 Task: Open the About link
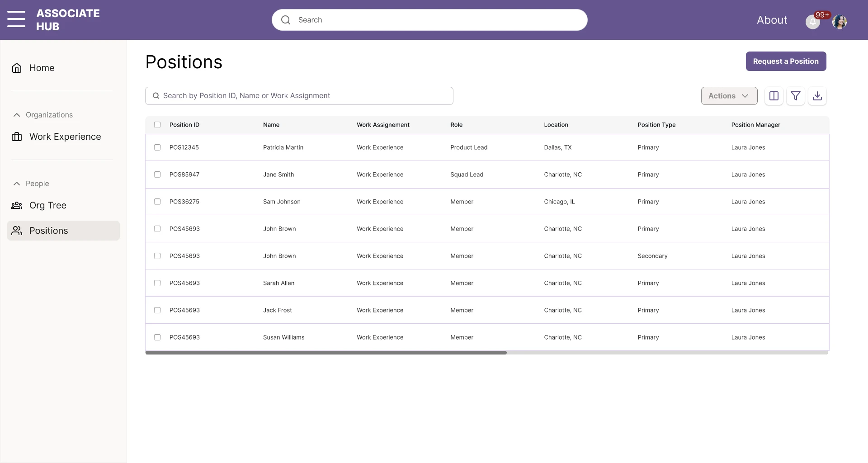pyautogui.click(x=772, y=20)
